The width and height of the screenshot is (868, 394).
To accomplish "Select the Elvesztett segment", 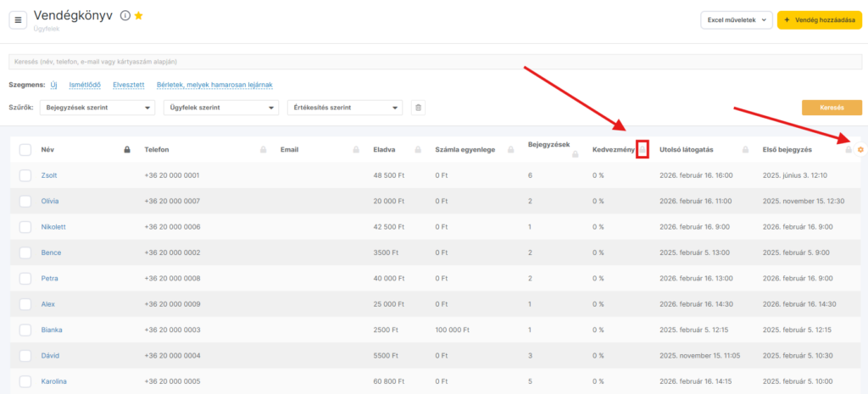I will tap(129, 85).
